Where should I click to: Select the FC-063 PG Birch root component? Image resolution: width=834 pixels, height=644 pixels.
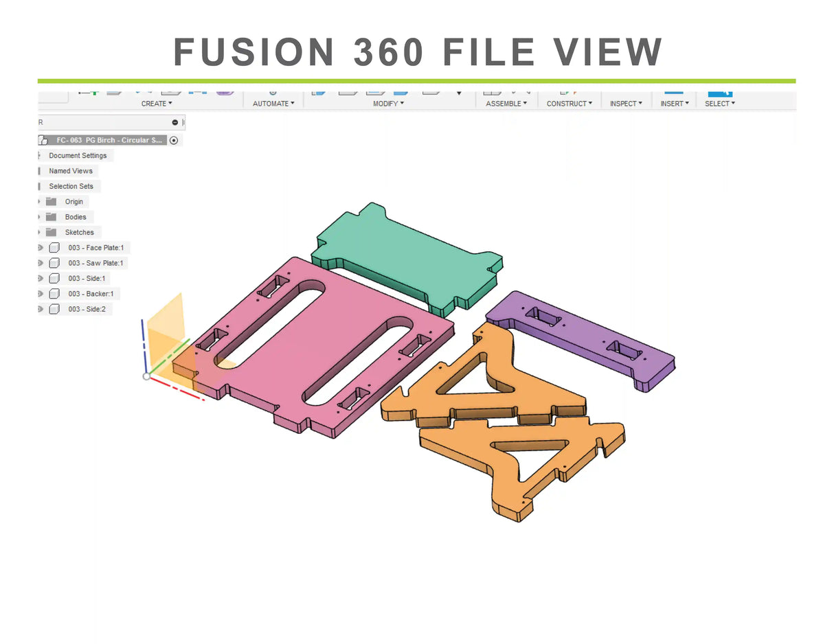pos(109,140)
